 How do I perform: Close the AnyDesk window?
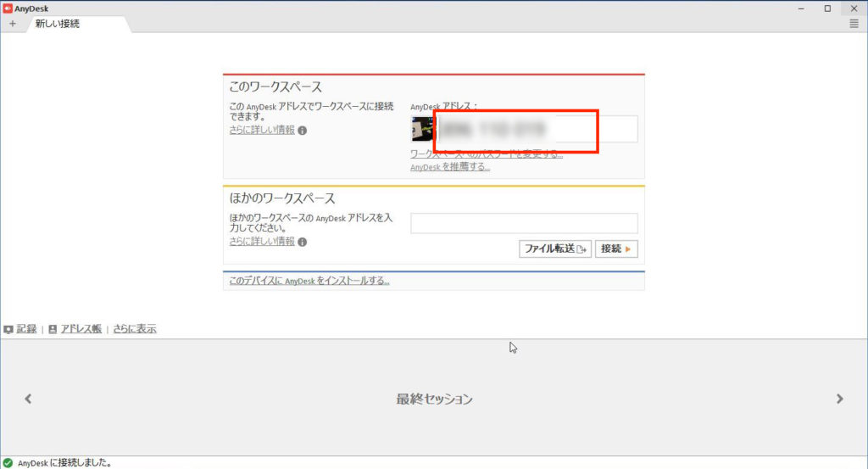pyautogui.click(x=854, y=8)
